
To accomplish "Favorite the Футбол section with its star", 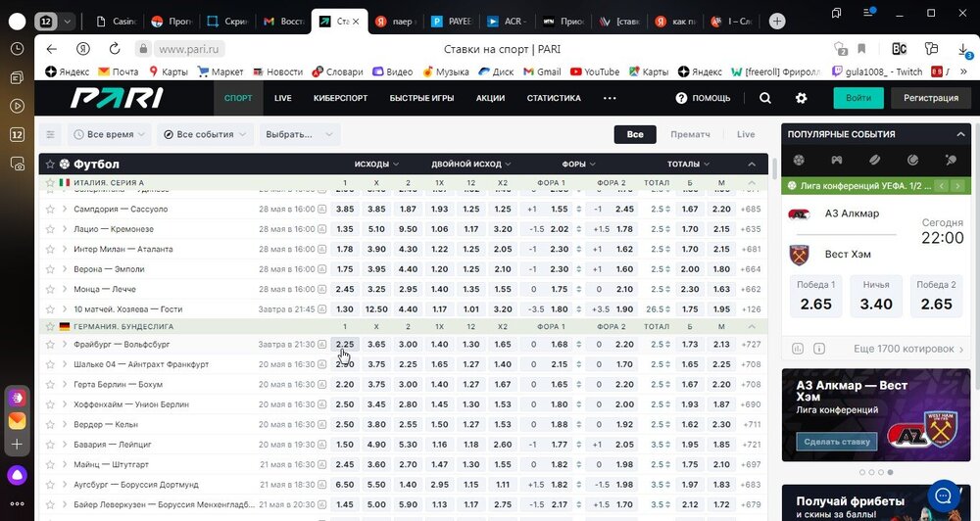I will [50, 165].
